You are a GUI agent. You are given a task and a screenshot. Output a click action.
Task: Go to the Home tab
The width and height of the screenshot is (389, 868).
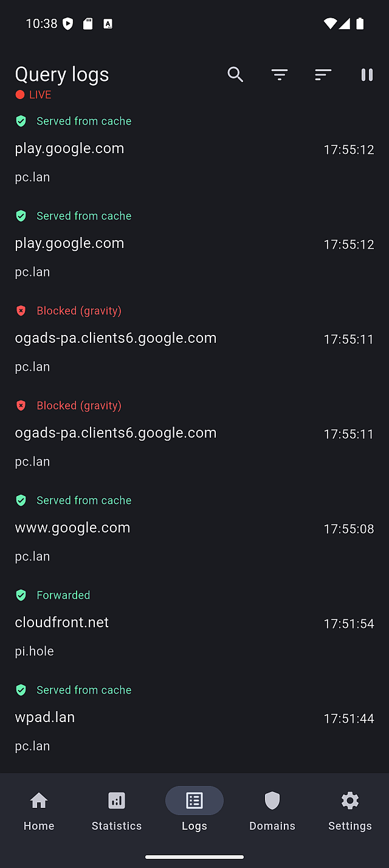(x=39, y=811)
